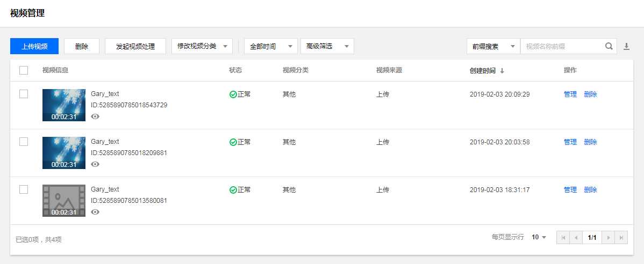This screenshot has width=644, height=264.
Task: Click eye icon under first Gary_text video
Action: coord(95,116)
